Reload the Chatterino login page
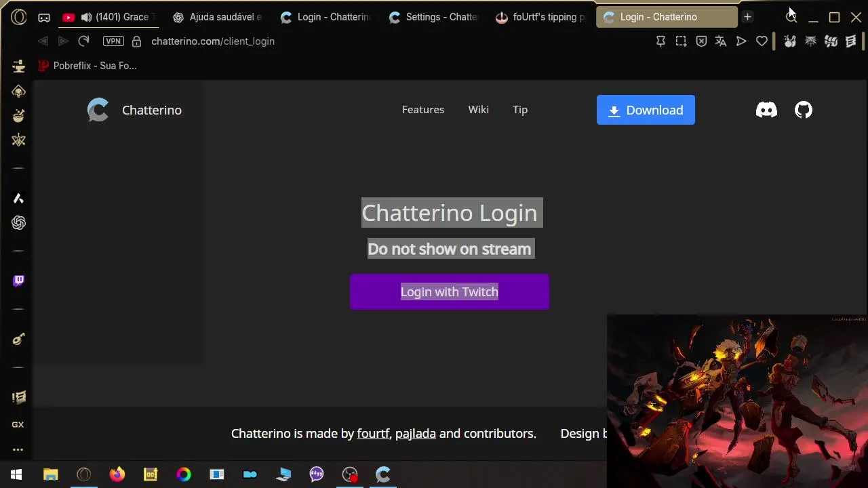Image resolution: width=868 pixels, height=488 pixels. click(x=83, y=41)
